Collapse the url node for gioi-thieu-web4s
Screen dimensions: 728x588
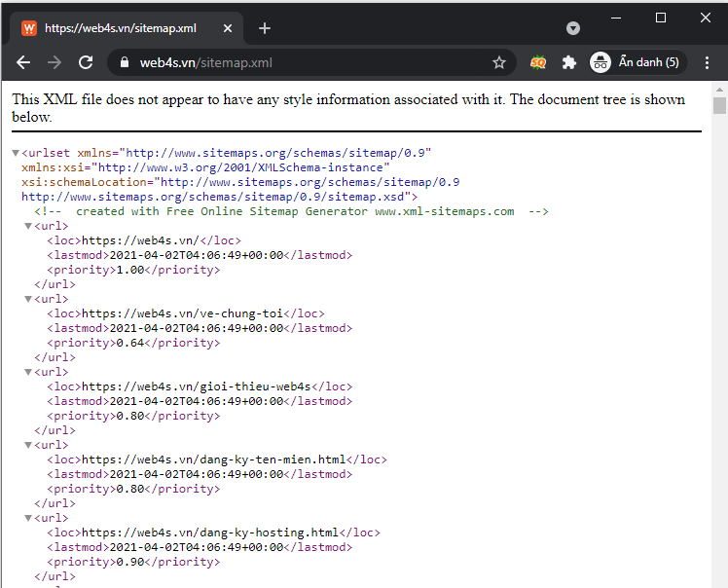[x=28, y=372]
